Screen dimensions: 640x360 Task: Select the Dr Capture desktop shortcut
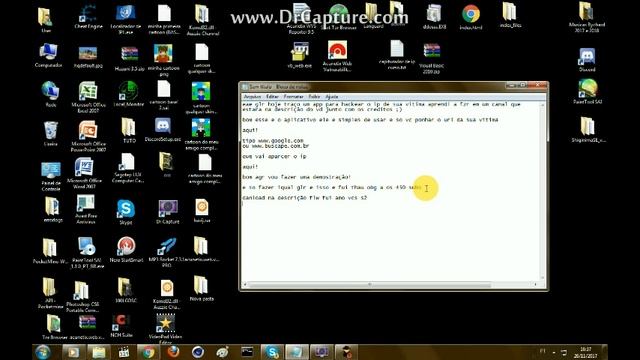click(x=168, y=211)
